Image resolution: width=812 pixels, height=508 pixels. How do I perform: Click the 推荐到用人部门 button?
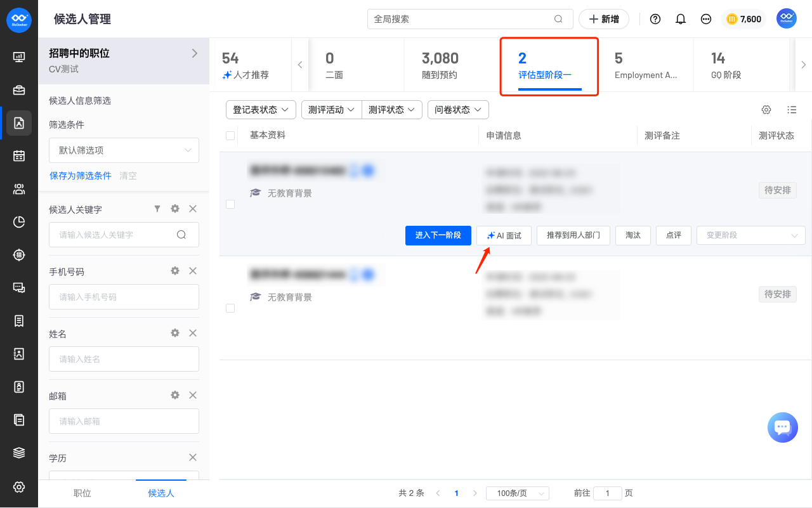click(x=573, y=235)
